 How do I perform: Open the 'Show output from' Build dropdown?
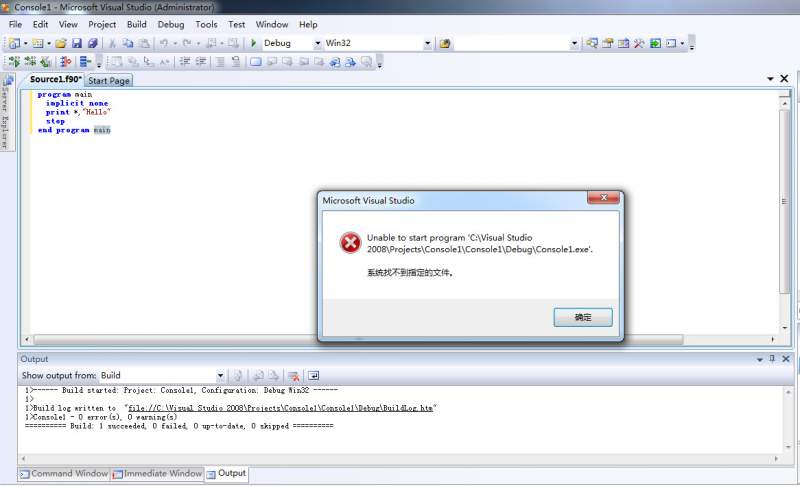(x=220, y=376)
